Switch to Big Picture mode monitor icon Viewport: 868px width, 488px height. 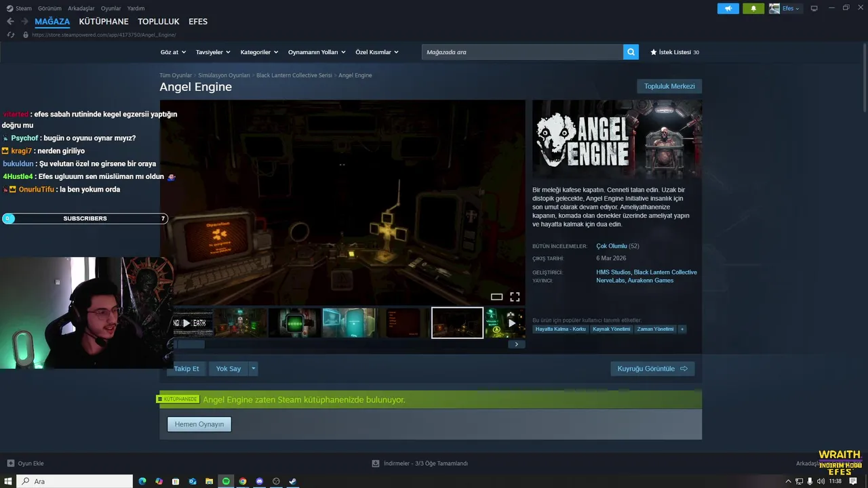(x=814, y=8)
